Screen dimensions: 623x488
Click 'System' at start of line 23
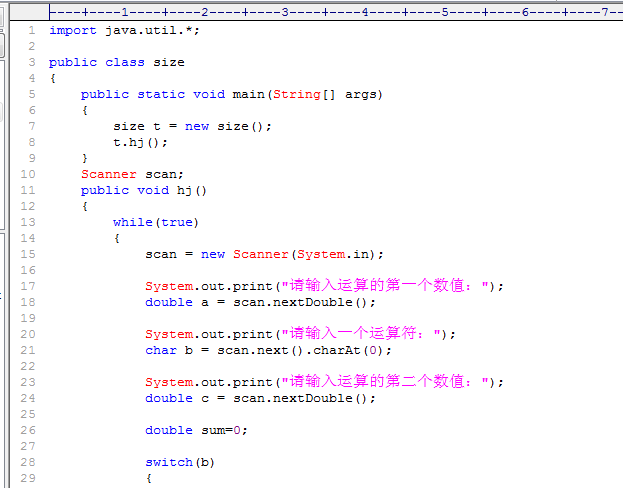[x=169, y=382]
